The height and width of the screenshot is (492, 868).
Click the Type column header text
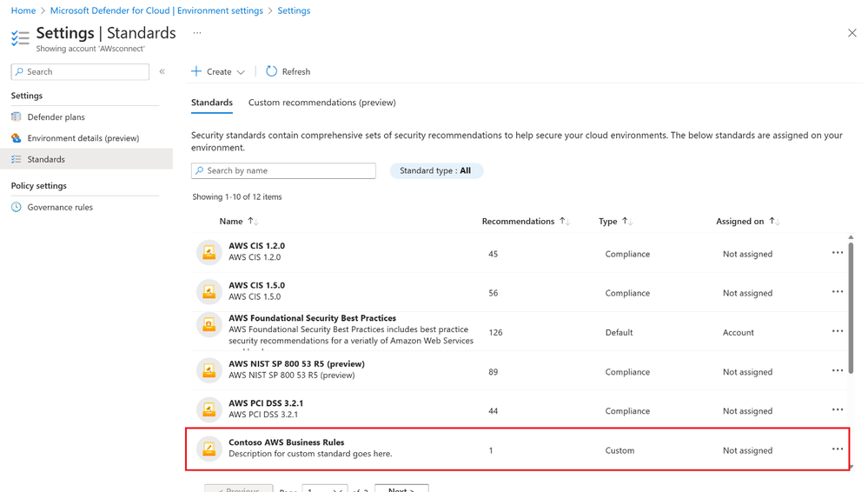point(608,221)
